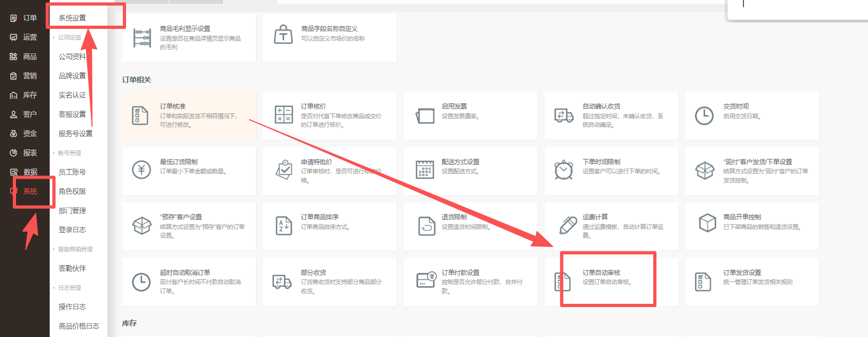The image size is (868, 337).
Task: Click the 系统设置 submenu item
Action: pos(72,18)
